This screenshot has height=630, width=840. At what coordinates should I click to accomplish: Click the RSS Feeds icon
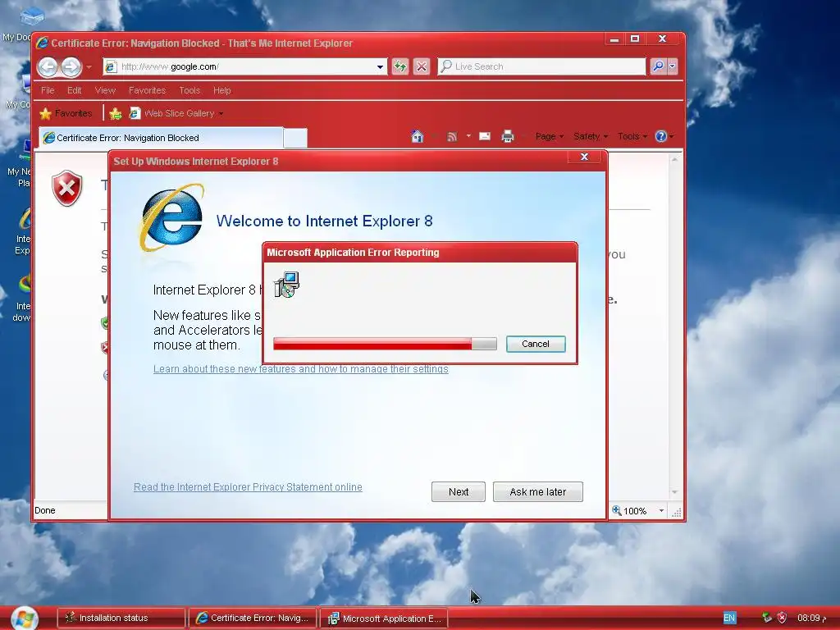click(452, 137)
